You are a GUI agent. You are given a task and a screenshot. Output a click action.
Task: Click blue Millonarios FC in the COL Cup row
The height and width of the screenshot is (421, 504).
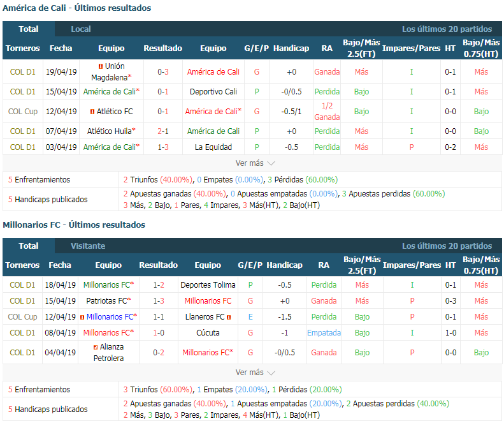(x=110, y=317)
